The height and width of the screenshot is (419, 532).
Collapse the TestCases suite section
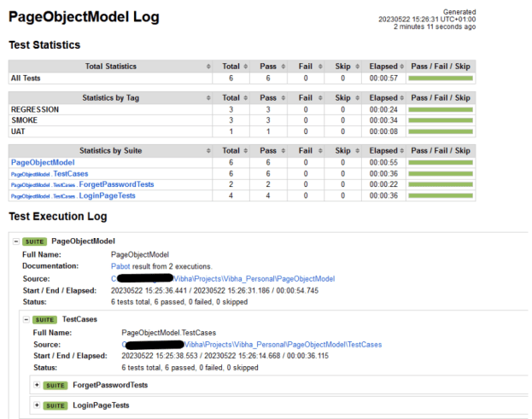[x=26, y=318]
